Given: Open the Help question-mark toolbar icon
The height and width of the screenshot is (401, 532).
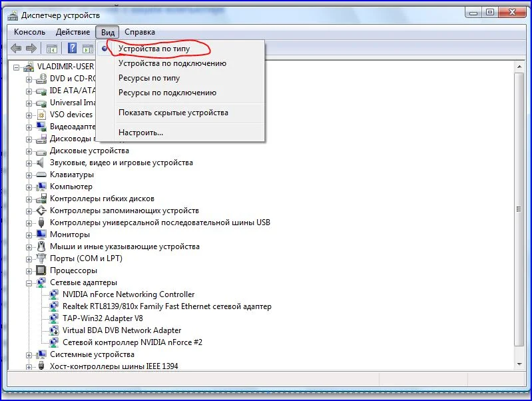Looking at the screenshot, I should coord(73,48).
